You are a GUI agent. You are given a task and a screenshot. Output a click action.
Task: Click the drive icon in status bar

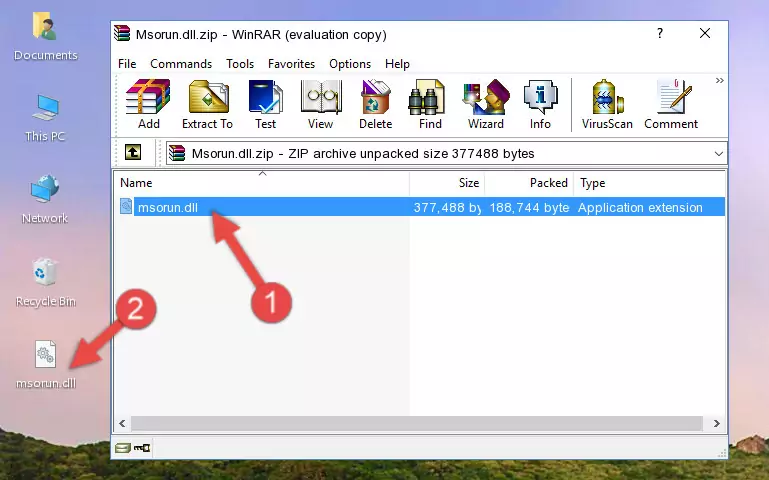click(123, 448)
